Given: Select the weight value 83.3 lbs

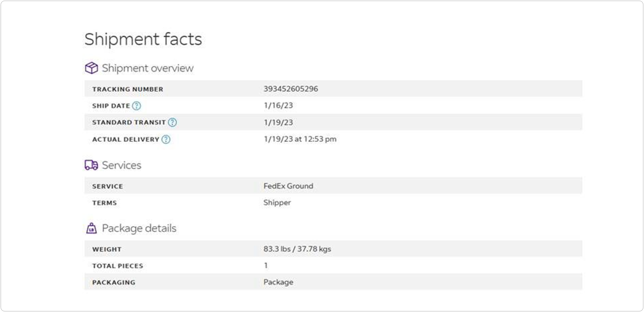Looking at the screenshot, I should [277, 249].
